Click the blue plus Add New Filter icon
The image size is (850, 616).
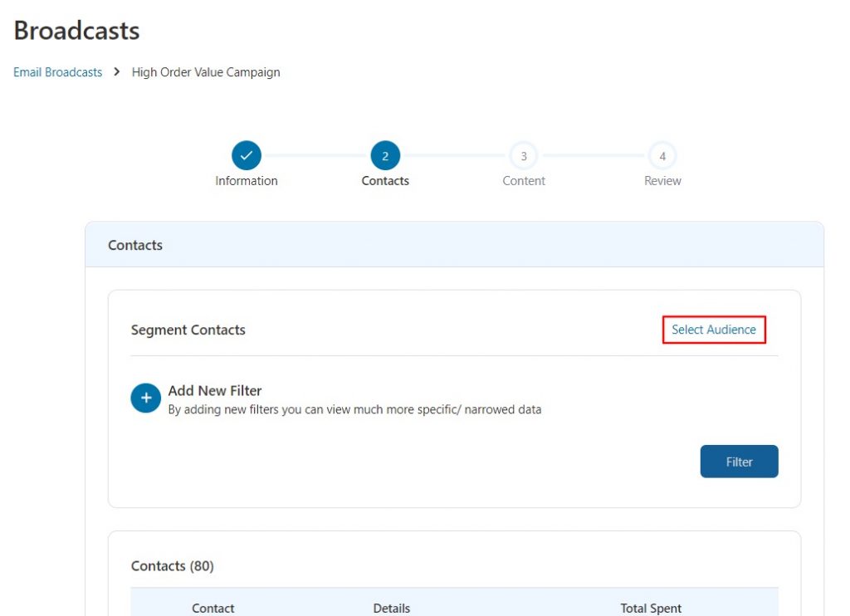(x=146, y=398)
